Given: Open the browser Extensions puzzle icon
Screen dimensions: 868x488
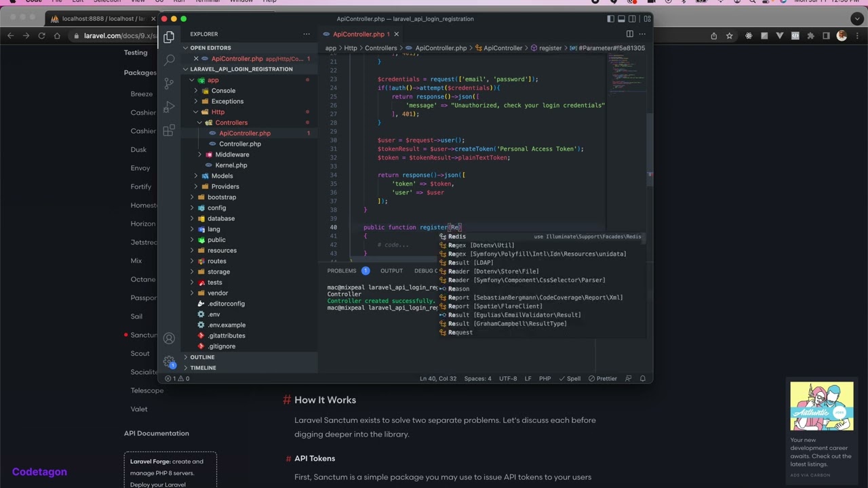Looking at the screenshot, I should [810, 36].
